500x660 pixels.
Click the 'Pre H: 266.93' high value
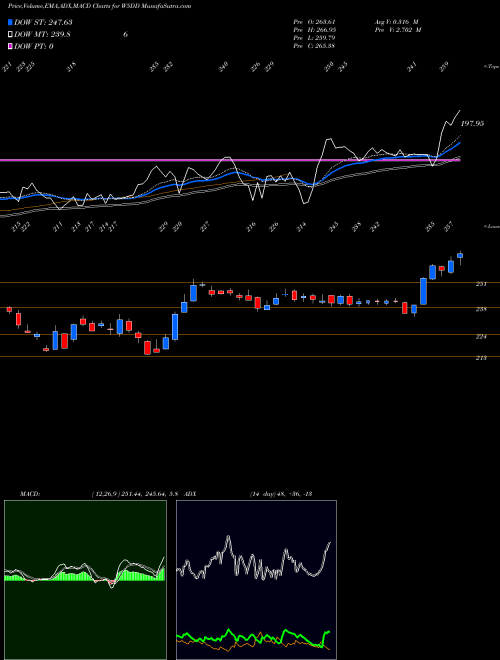(x=314, y=30)
